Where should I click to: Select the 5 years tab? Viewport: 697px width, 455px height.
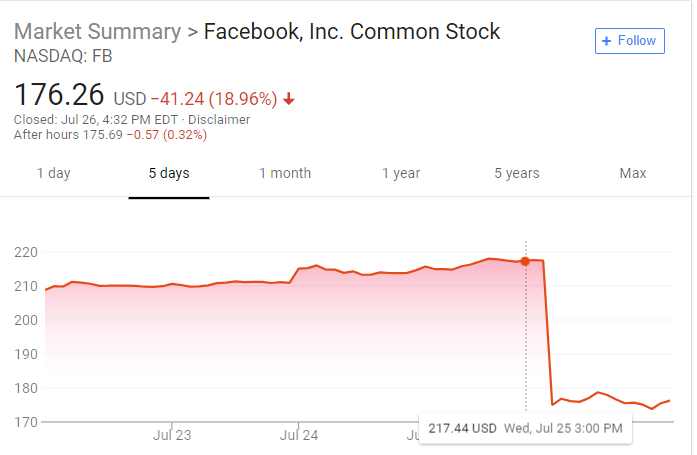[517, 173]
